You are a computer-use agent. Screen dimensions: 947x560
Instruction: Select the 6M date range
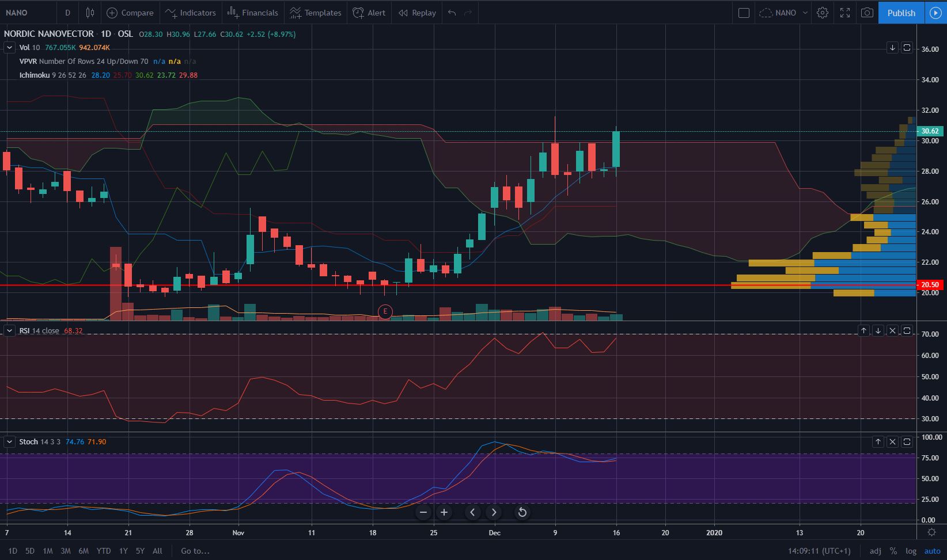84,551
